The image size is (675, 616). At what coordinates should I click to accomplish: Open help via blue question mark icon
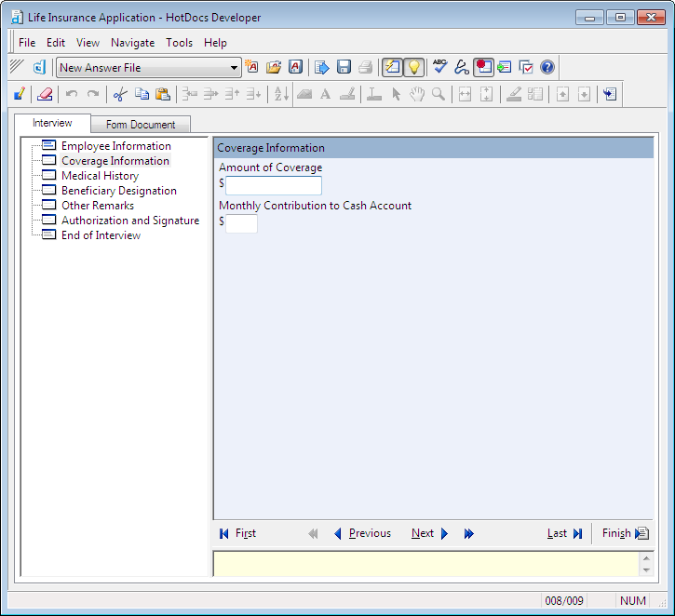pyautogui.click(x=547, y=67)
